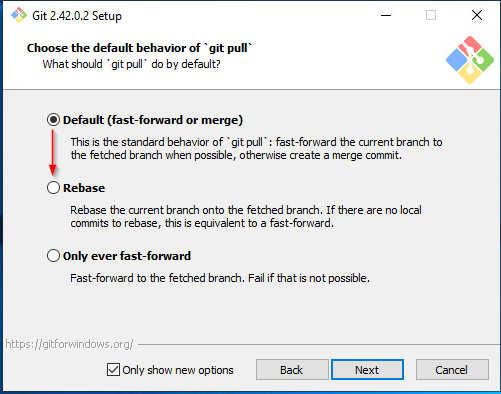Viewport: 501px width, 394px height.
Task: Go to previous page with Back button
Action: pyautogui.click(x=292, y=370)
